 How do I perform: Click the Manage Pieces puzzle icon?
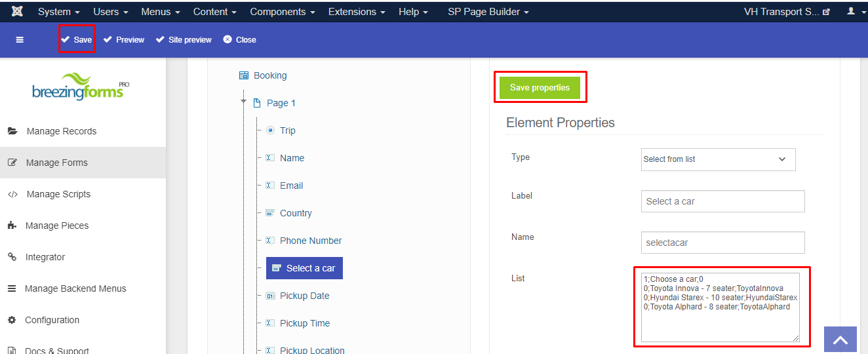click(x=12, y=226)
